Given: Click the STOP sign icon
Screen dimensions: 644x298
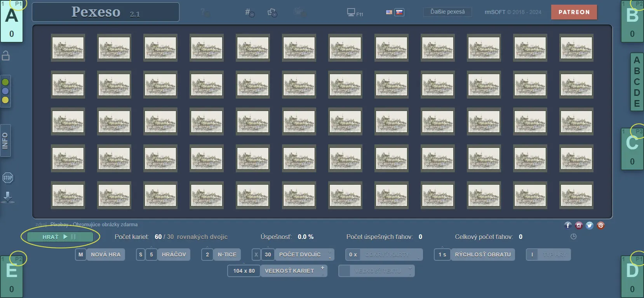Looking at the screenshot, I should click(x=8, y=178).
